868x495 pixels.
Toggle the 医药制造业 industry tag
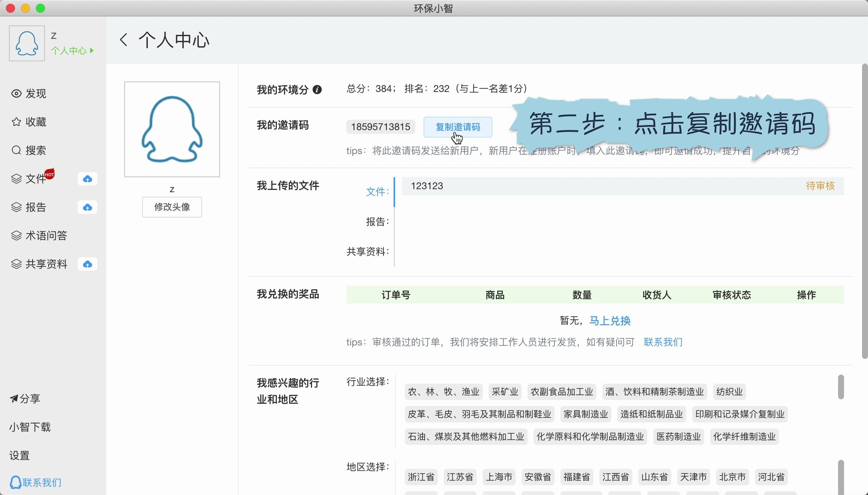[679, 437]
